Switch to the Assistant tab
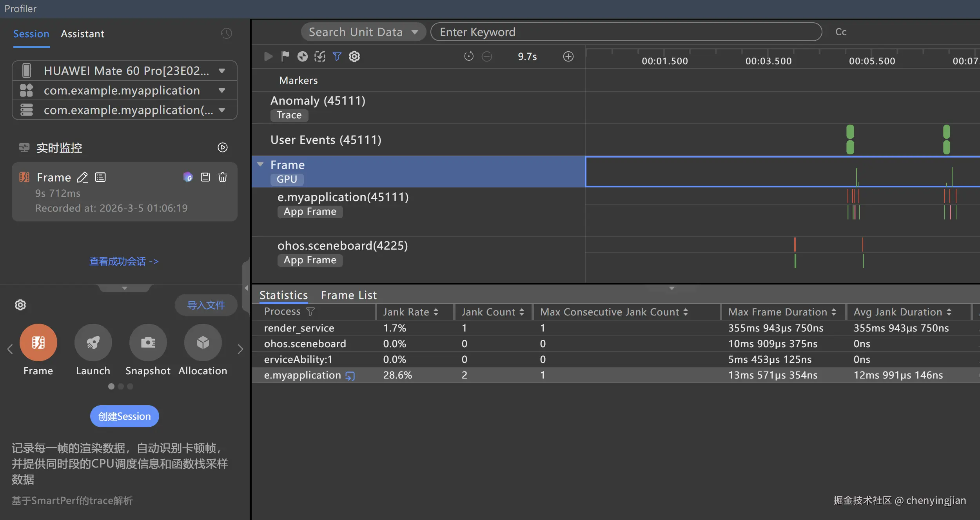Screen dimensions: 980x520 tap(82, 34)
